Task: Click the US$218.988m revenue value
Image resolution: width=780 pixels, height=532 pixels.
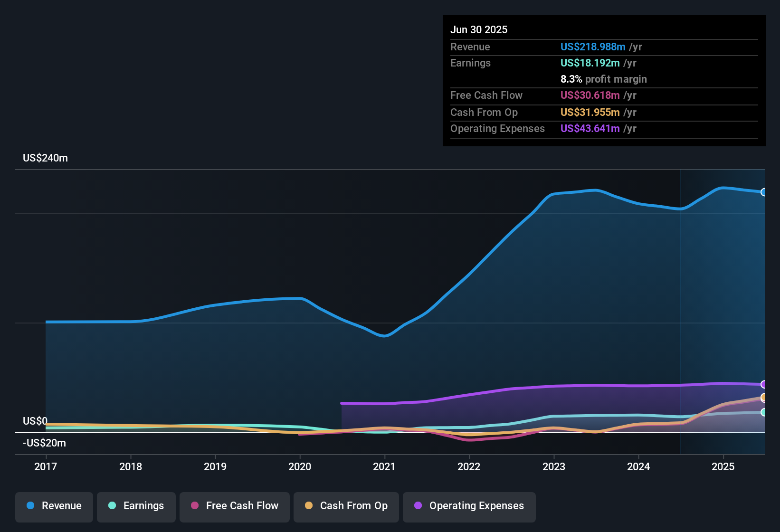Action: point(593,47)
